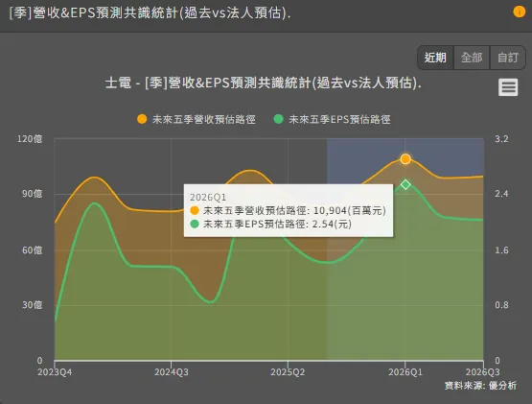Click the 120億 left axis label

[x=30, y=139]
